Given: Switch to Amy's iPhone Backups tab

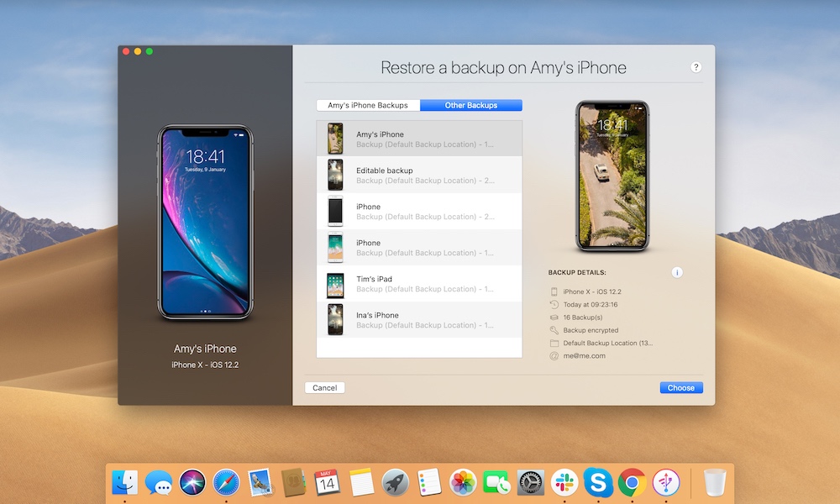Looking at the screenshot, I should tap(368, 106).
